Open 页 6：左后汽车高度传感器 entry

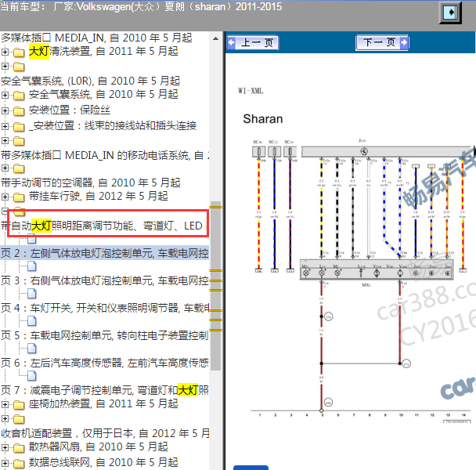[104, 363]
